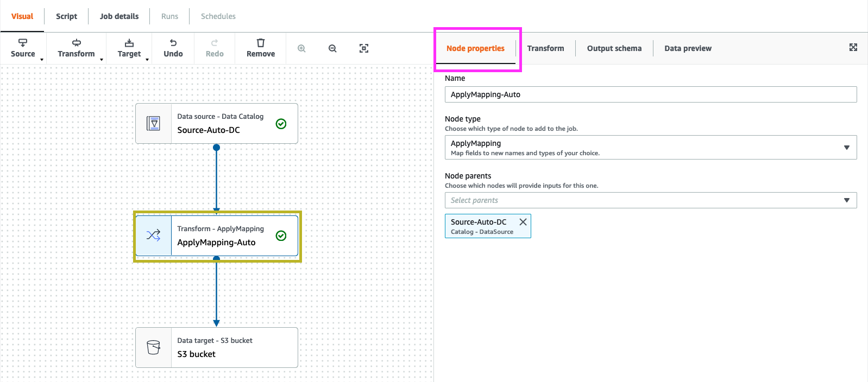Viewport: 868px width, 382px height.
Task: Switch to the Output schema tab
Action: pyautogui.click(x=614, y=48)
